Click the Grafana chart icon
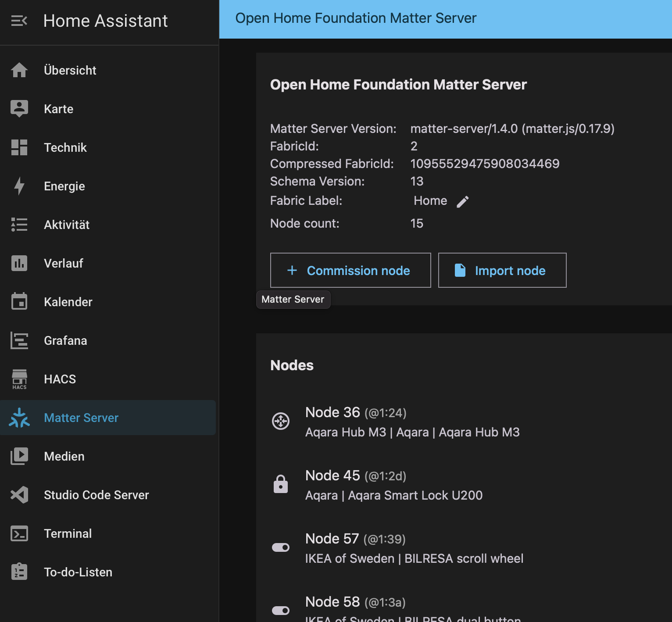The image size is (672, 622). click(x=19, y=340)
